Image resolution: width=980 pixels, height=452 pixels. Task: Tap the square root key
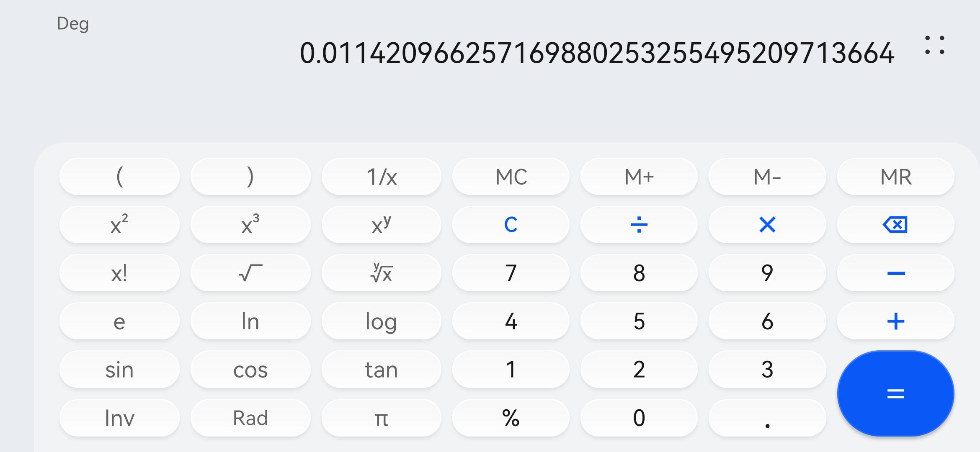click(250, 273)
